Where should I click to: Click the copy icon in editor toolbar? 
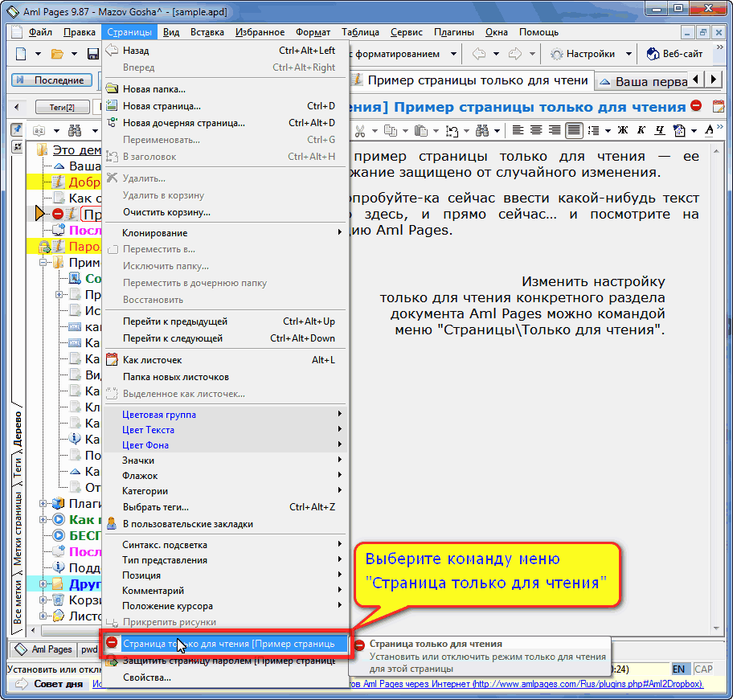tap(390, 131)
